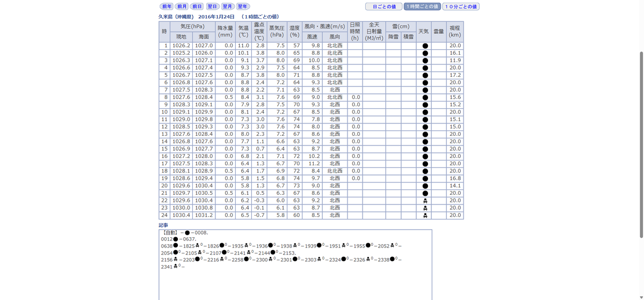The image size is (644, 300).
Task: Click the snow weather icon in hour 23 row
Action: (425, 208)
